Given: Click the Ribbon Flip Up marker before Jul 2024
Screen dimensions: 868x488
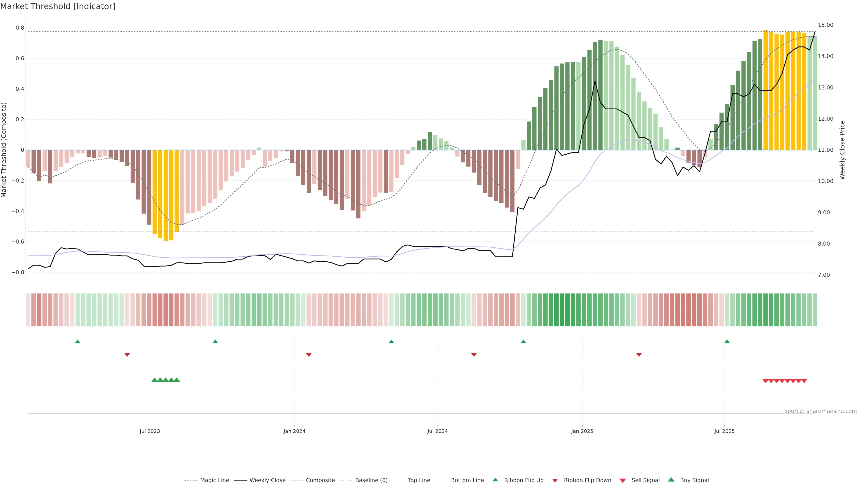Looking at the screenshot, I should [391, 342].
